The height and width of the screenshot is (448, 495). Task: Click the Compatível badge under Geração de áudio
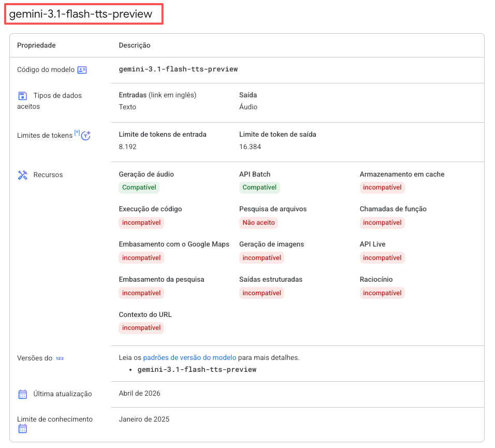click(x=139, y=187)
